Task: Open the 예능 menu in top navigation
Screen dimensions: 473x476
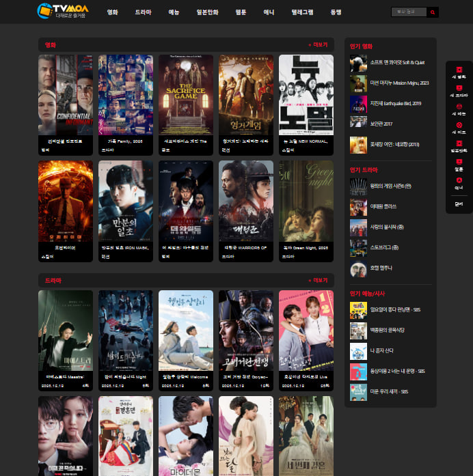Action: [174, 12]
